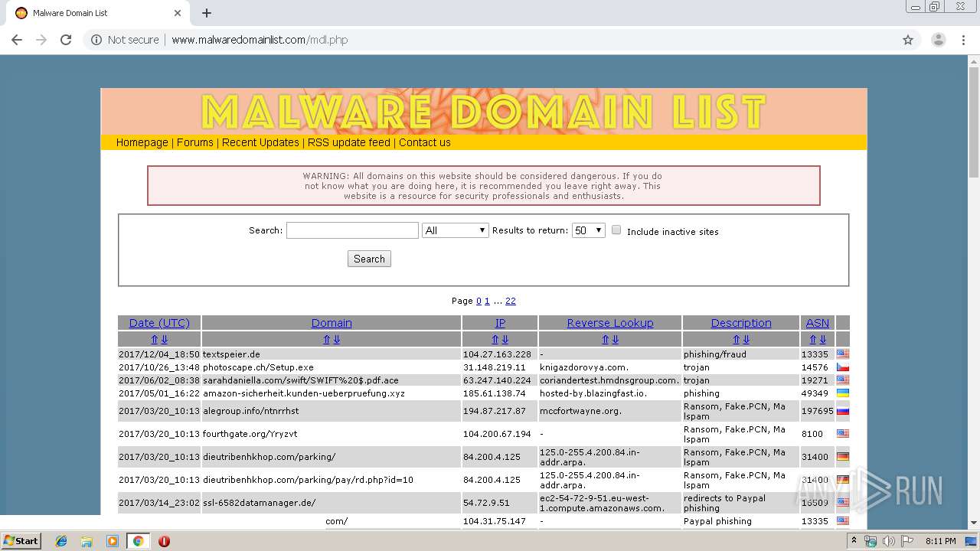This screenshot has height=551, width=980.
Task: Click Chrome icon in taskbar
Action: click(x=138, y=541)
